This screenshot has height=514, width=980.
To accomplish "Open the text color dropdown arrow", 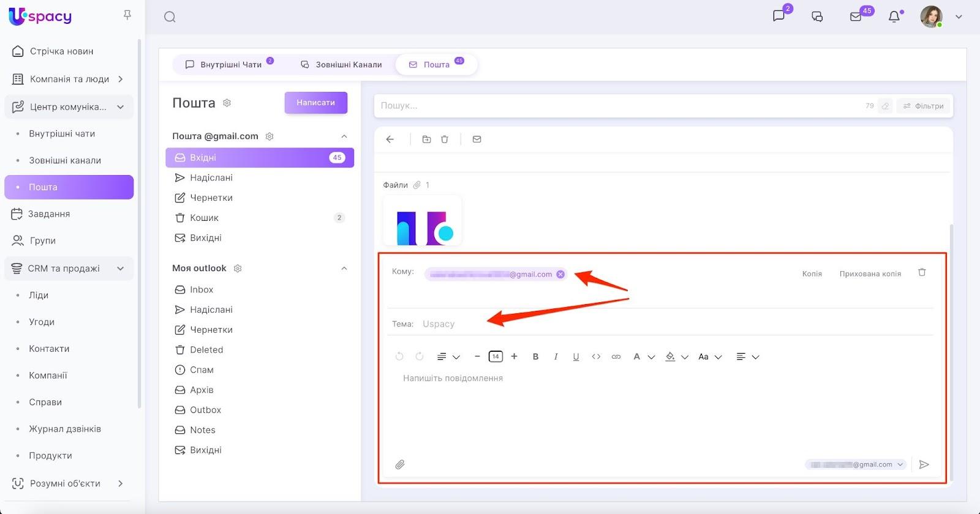I will (651, 357).
